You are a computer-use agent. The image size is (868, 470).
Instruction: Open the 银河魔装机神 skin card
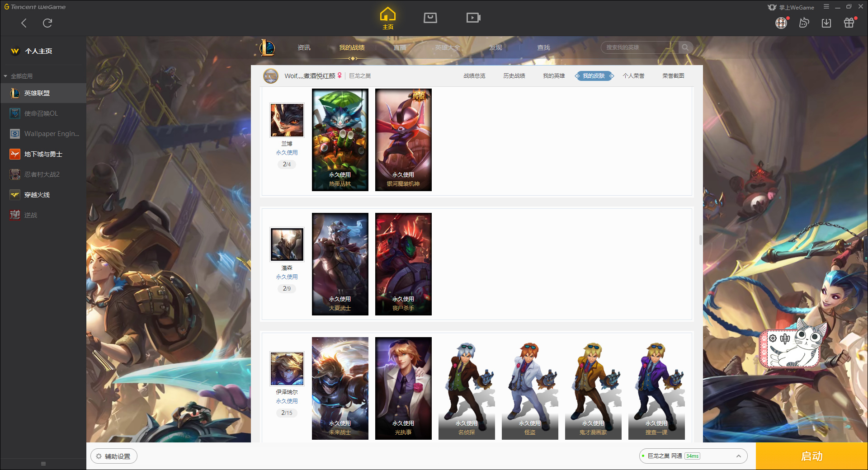[x=403, y=140]
